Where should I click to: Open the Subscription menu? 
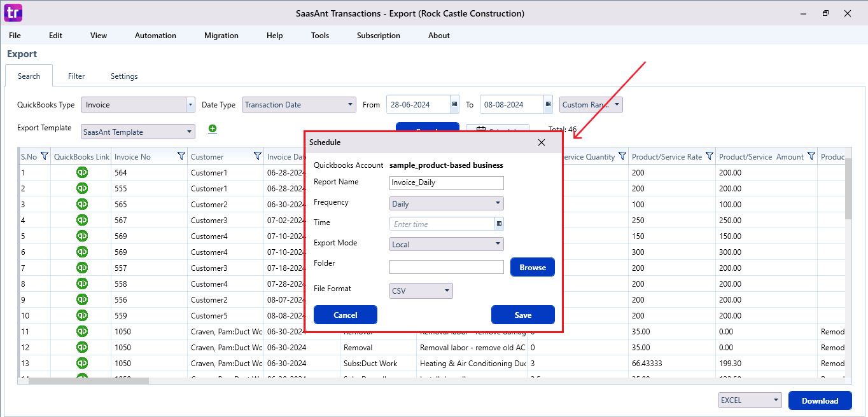(379, 36)
